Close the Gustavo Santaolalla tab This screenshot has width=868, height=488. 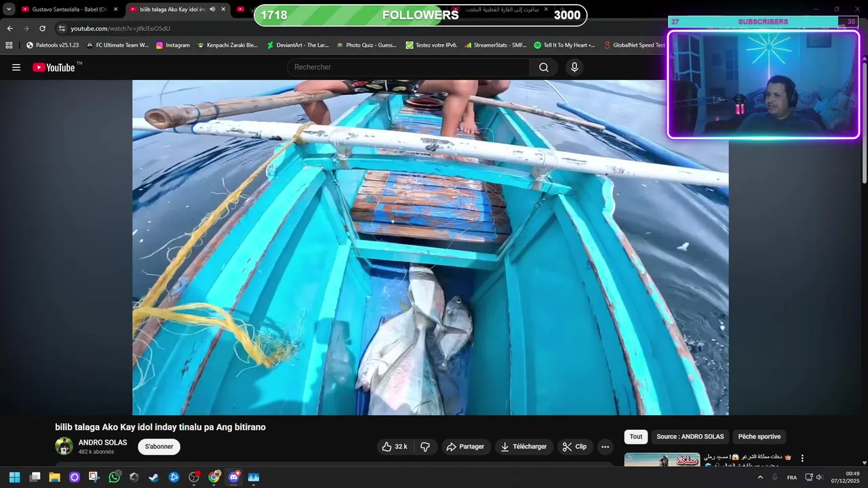point(115,9)
